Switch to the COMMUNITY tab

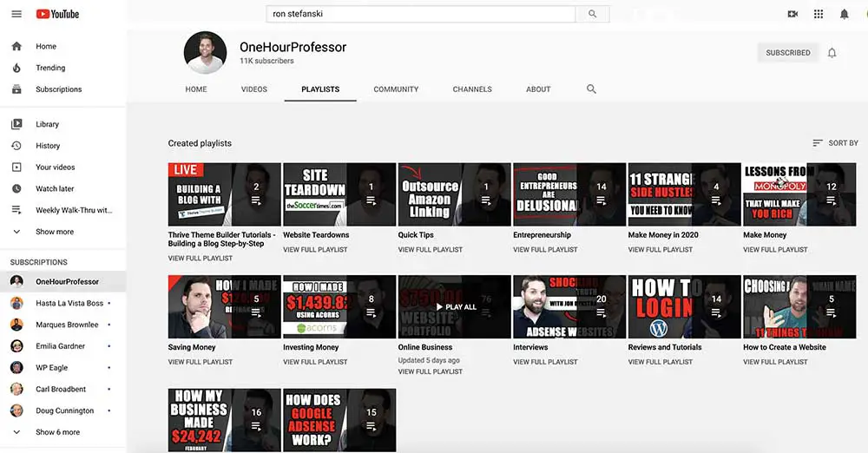click(396, 89)
